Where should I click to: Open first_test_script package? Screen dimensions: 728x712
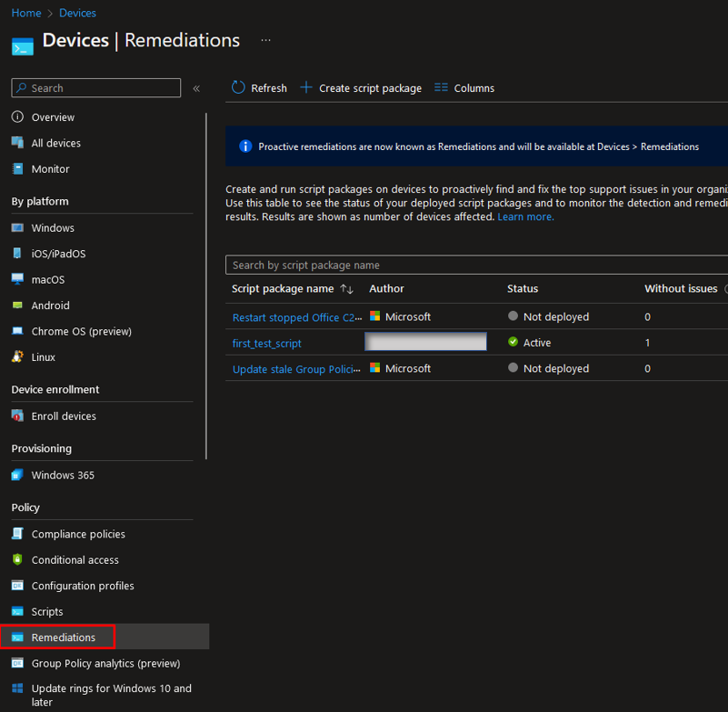click(267, 343)
